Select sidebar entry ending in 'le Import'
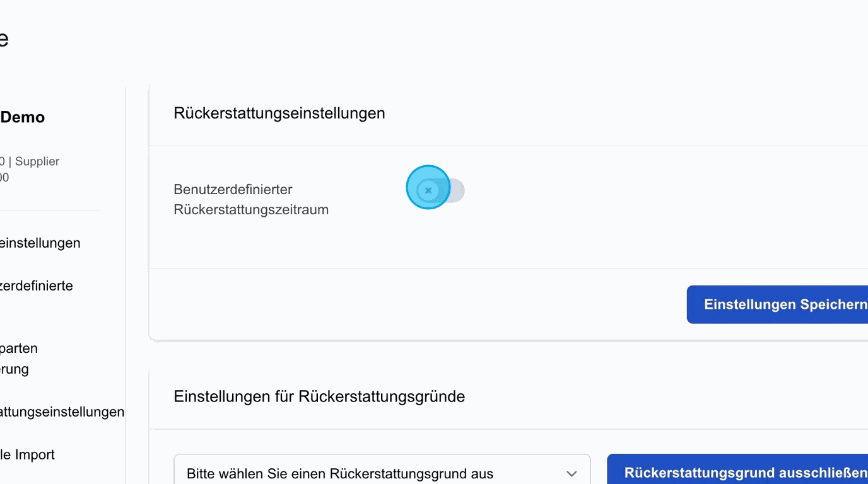The width and height of the screenshot is (868, 484). (x=27, y=454)
